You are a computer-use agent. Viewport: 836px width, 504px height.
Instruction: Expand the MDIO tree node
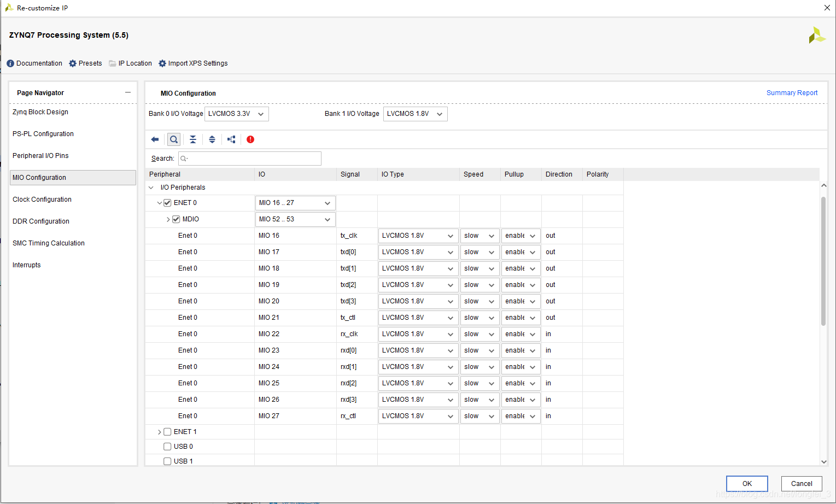tap(168, 219)
